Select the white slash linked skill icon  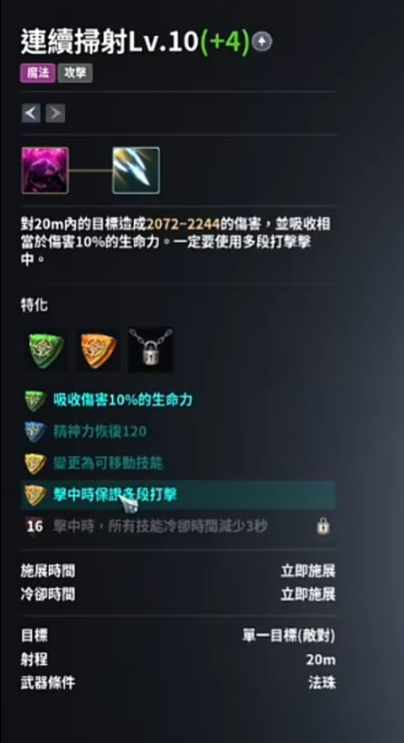click(136, 171)
